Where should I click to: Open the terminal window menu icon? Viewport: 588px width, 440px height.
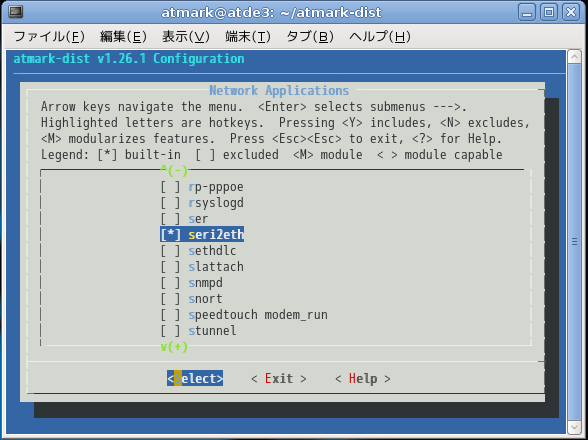pyautogui.click(x=15, y=12)
